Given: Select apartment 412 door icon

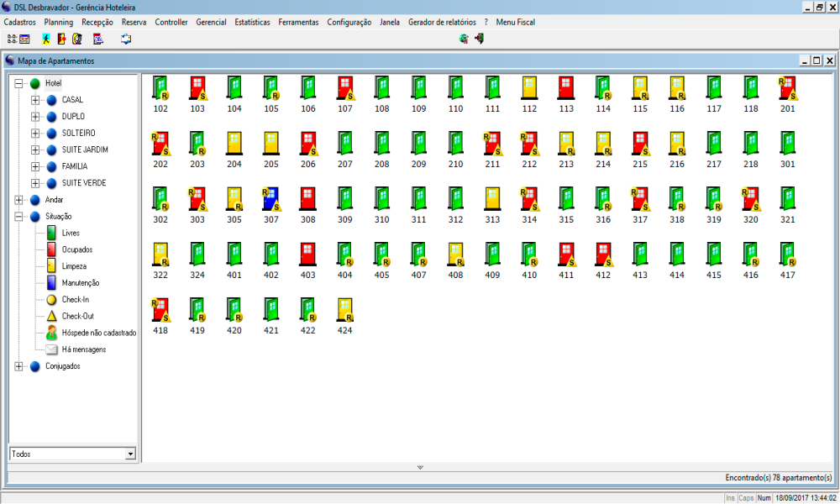Looking at the screenshot, I should coord(603,255).
